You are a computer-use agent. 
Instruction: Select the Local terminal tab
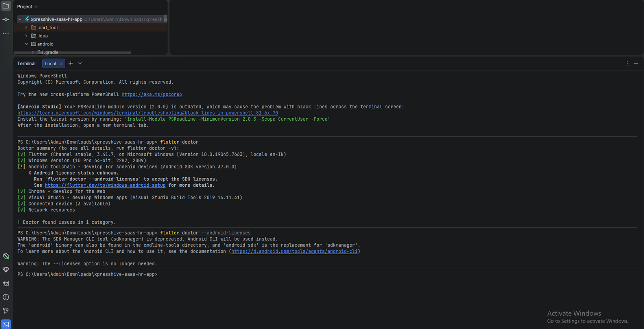(50, 64)
